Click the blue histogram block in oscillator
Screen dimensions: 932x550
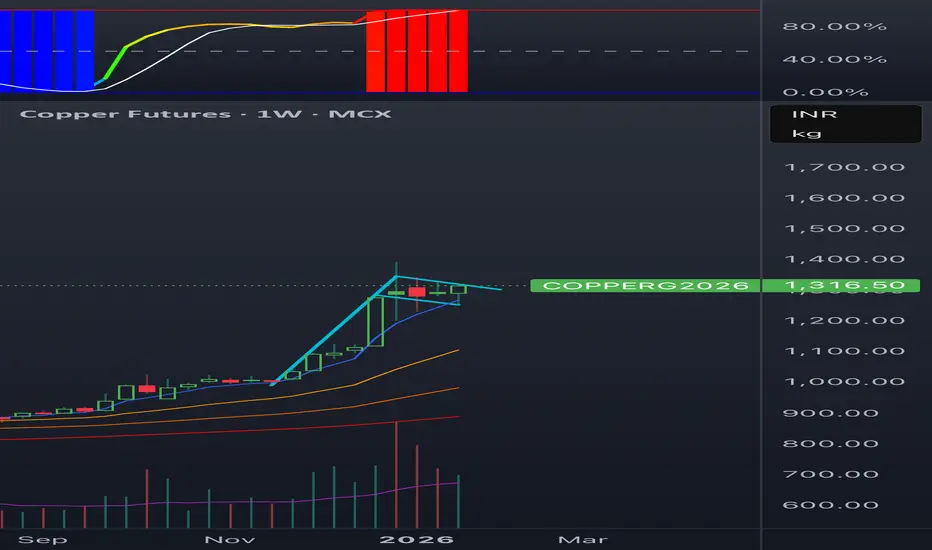(47, 50)
